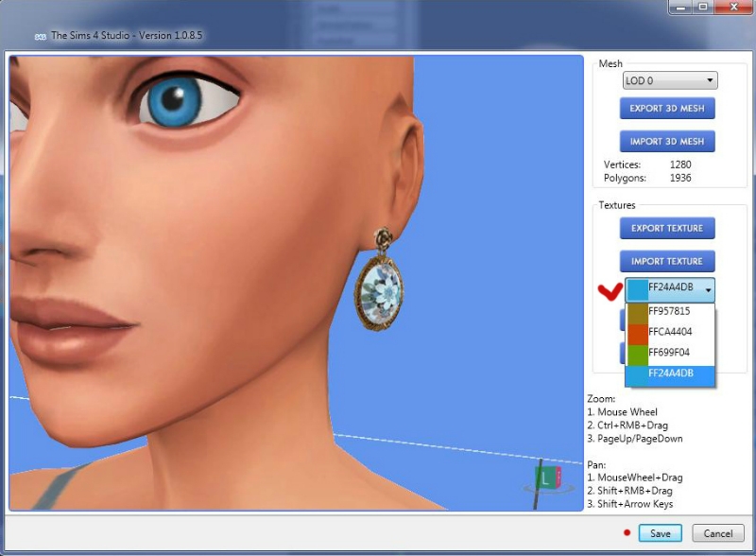Close the window with the red X
The width and height of the screenshot is (756, 556).
coord(732,8)
